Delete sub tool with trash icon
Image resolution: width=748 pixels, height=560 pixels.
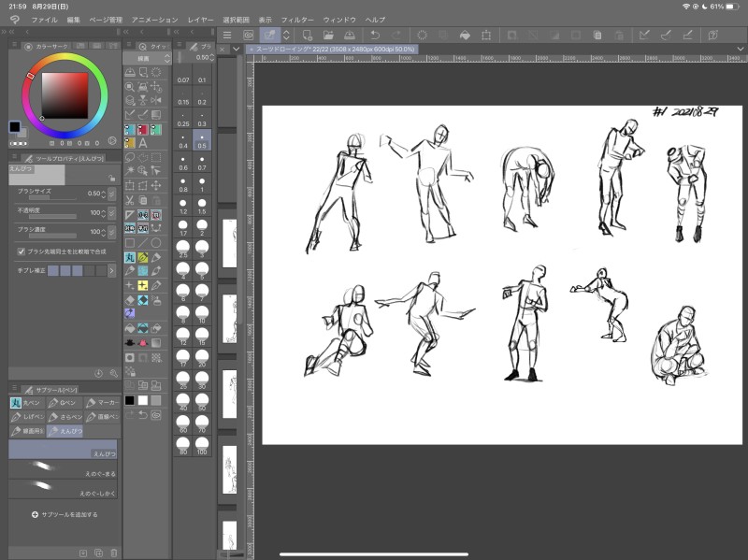point(113,553)
